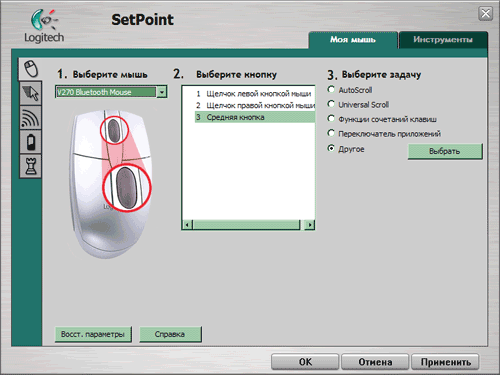Click the button list right scroll arrow
This screenshot has height=375, width=500.
(x=310, y=225)
